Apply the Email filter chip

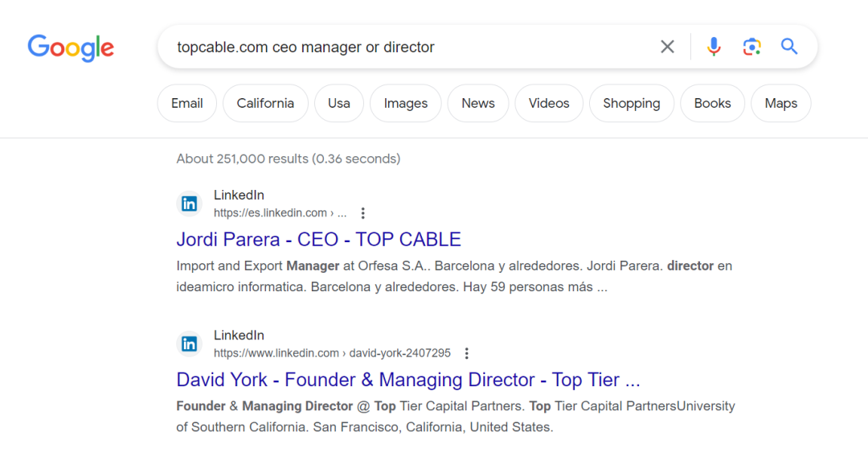tap(187, 103)
